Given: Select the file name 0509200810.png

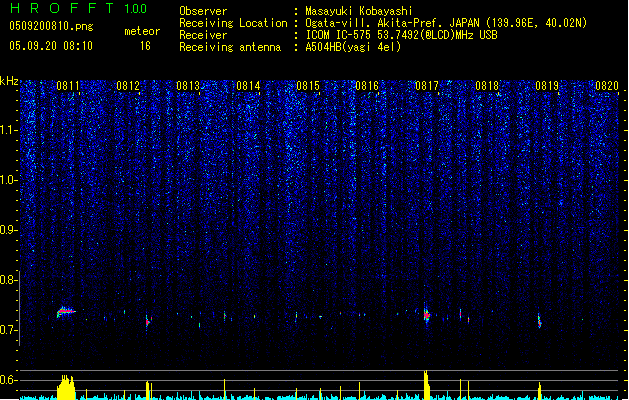Looking at the screenshot, I should pos(51,26).
